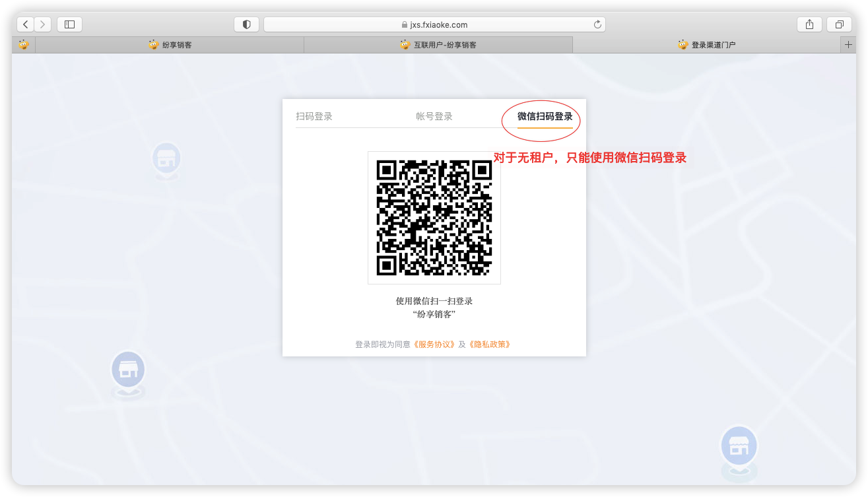Select the 帐号登录 login tab
The width and height of the screenshot is (868, 497).
coord(434,117)
